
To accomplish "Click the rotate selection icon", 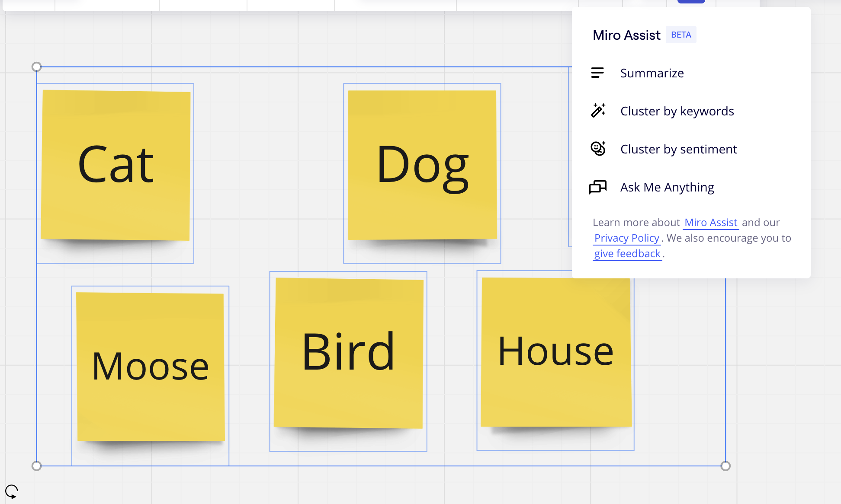I will pyautogui.click(x=11, y=491).
